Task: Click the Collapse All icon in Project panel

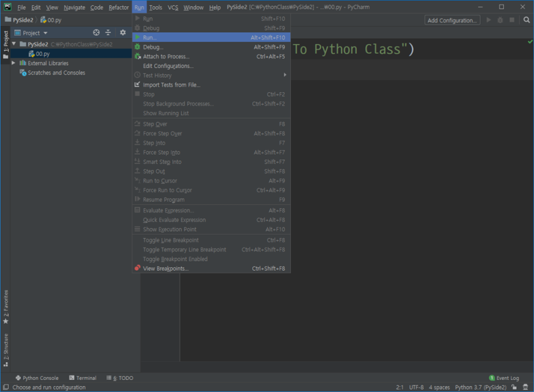Action: 108,33
